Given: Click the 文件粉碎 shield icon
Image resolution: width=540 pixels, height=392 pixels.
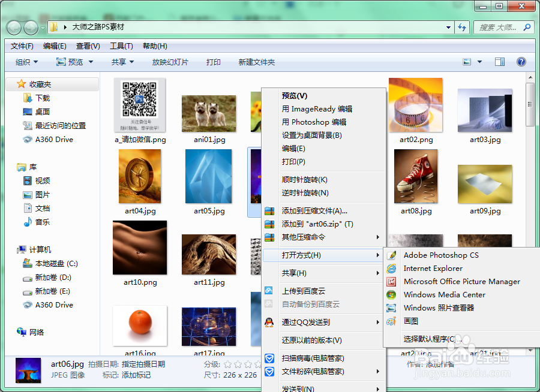Looking at the screenshot, I should (x=269, y=372).
